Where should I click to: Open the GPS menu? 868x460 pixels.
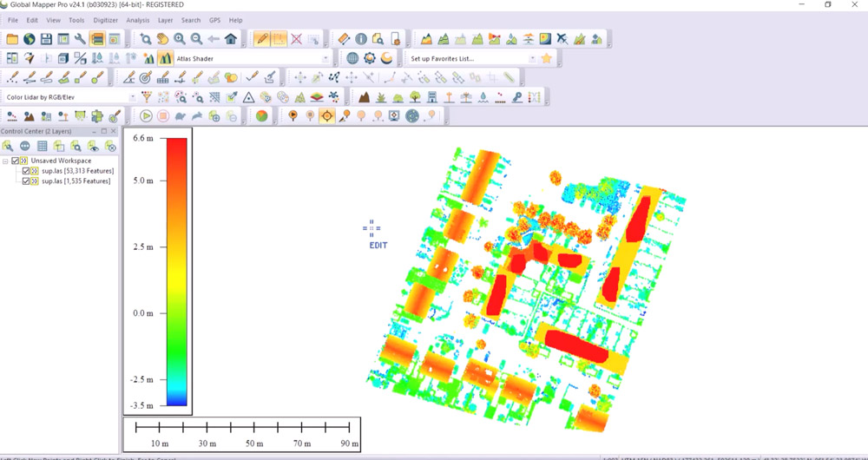click(214, 20)
